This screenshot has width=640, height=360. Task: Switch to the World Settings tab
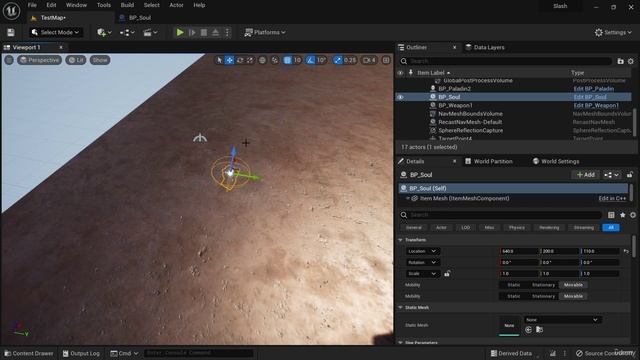(556, 161)
